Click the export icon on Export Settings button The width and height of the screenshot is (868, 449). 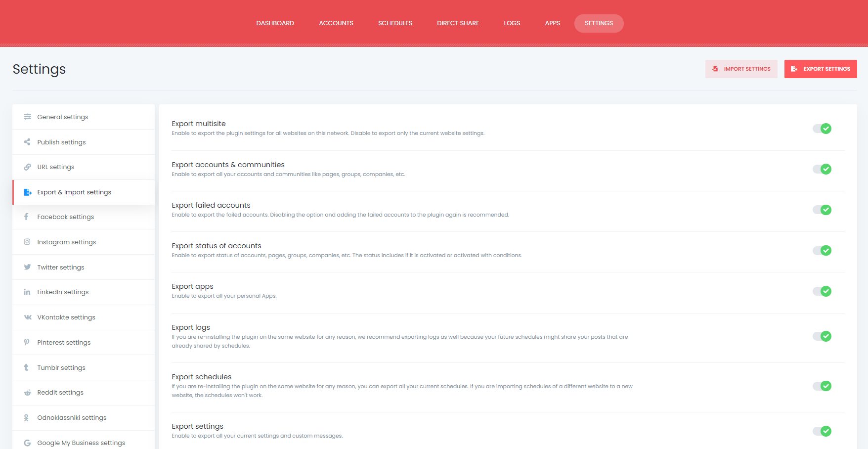794,69
